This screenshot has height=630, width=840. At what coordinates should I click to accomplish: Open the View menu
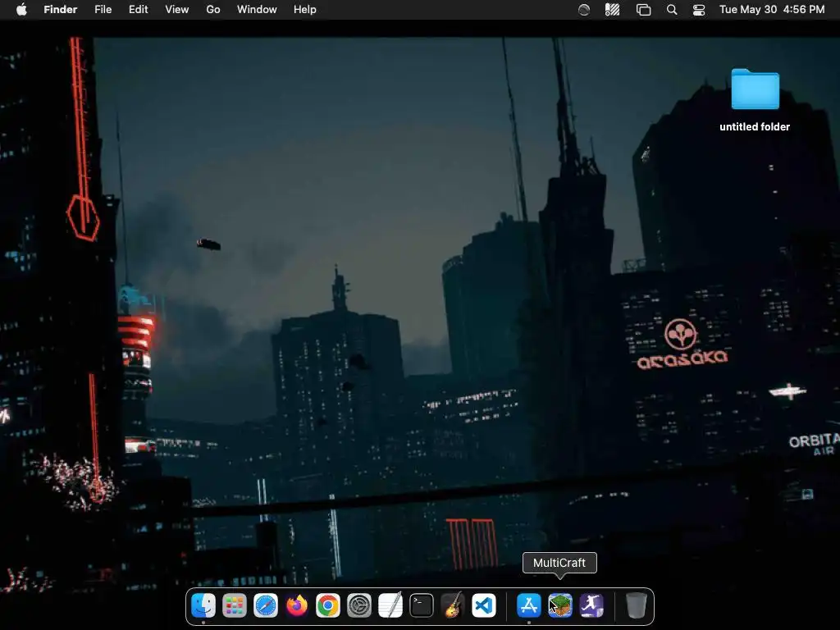pyautogui.click(x=177, y=10)
